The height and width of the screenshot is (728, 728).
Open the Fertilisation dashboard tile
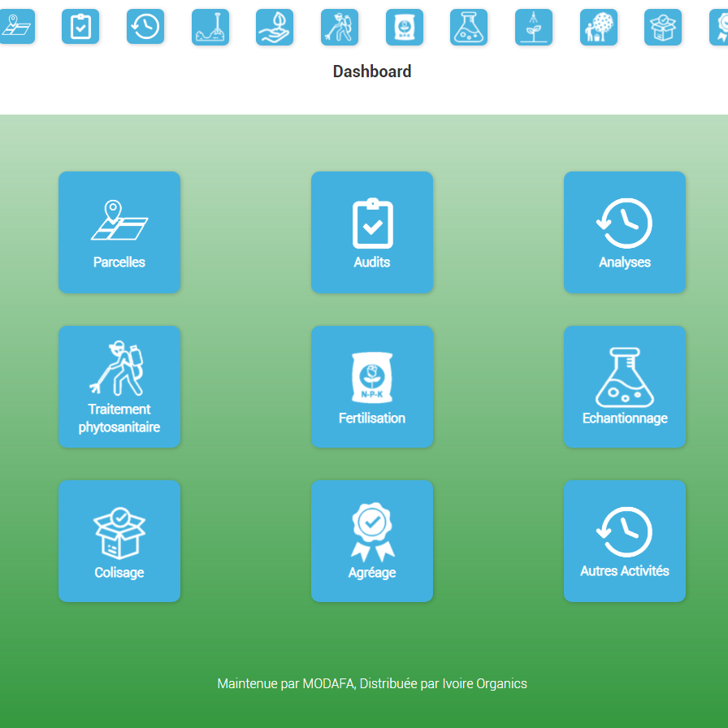tap(372, 387)
